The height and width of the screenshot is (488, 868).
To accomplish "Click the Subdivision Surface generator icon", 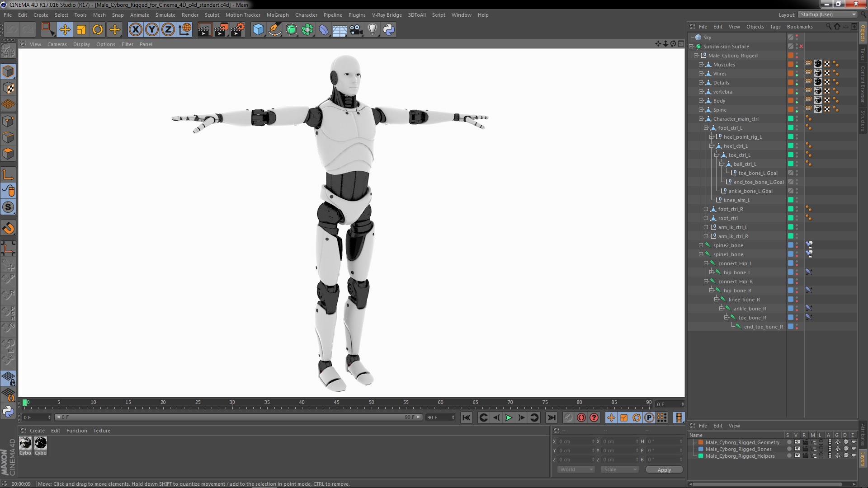I will coord(291,30).
